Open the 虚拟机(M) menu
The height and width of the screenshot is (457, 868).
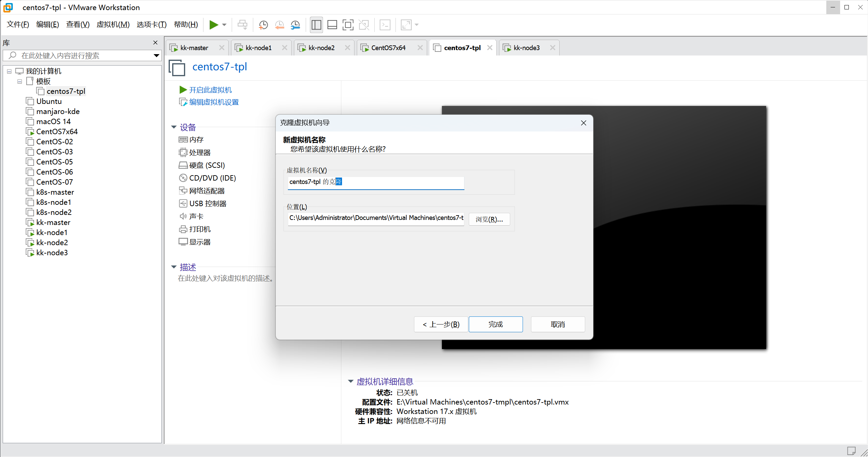click(113, 25)
